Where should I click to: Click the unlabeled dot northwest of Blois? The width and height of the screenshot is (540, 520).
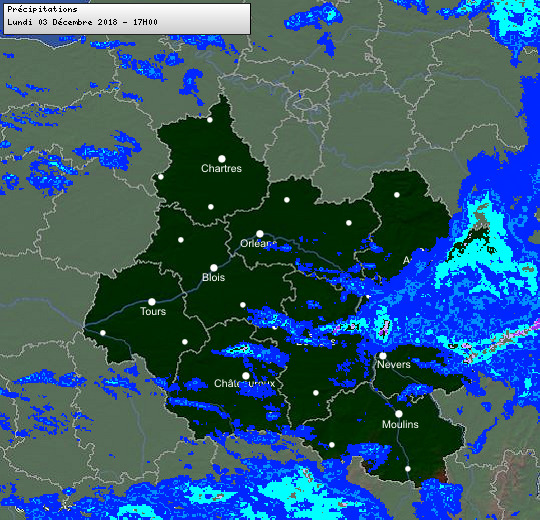tap(181, 240)
